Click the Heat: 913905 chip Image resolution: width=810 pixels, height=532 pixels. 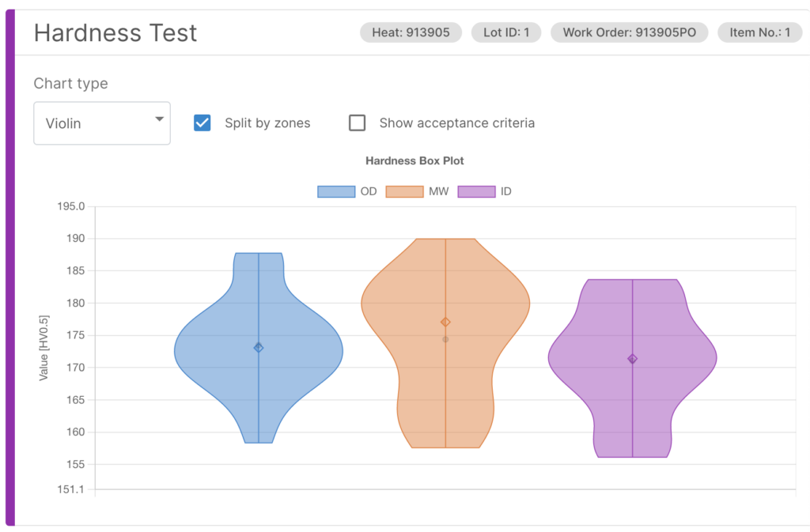[x=411, y=32]
